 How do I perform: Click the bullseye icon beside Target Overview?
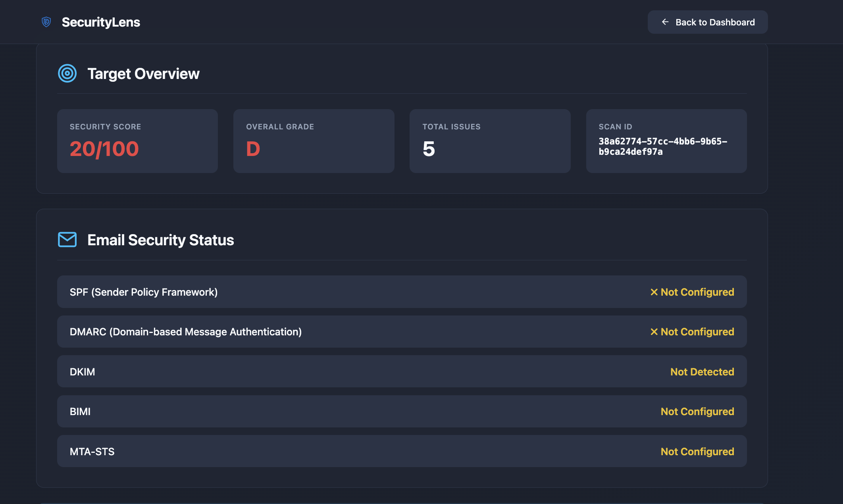67,73
